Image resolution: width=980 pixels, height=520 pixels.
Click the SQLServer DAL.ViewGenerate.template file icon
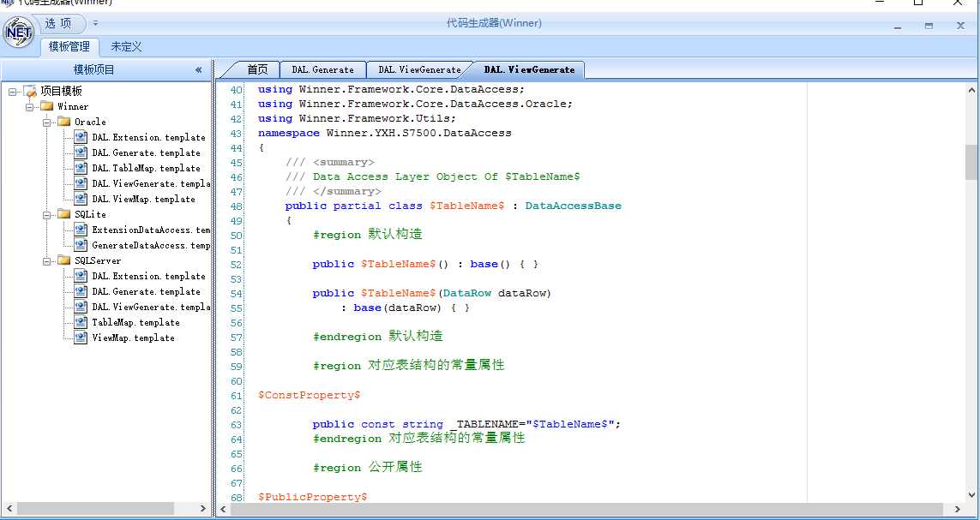point(81,307)
